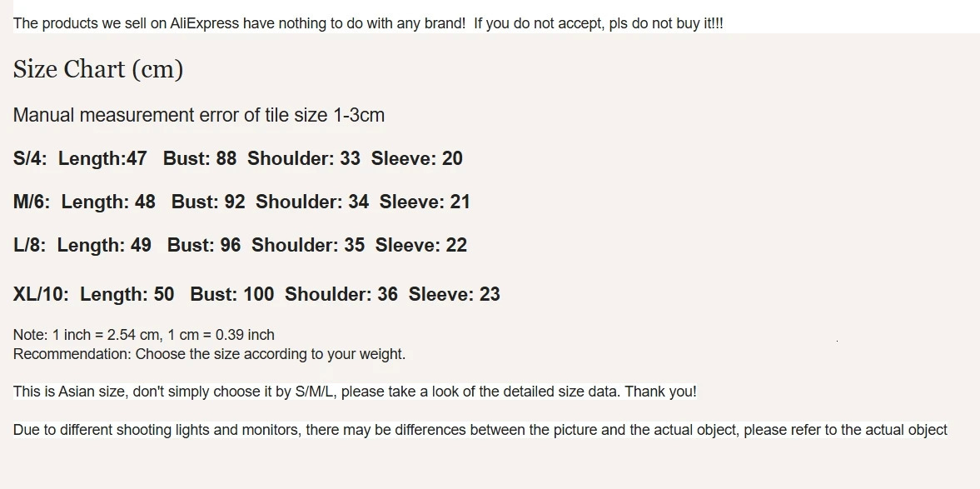This screenshot has width=980, height=489.
Task: Click the "This is Asian size" notice
Action: point(355,392)
